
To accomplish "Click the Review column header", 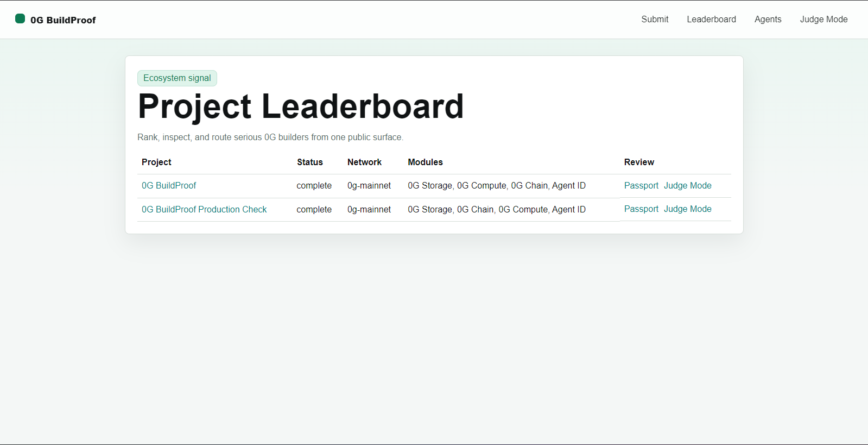I will click(x=639, y=162).
